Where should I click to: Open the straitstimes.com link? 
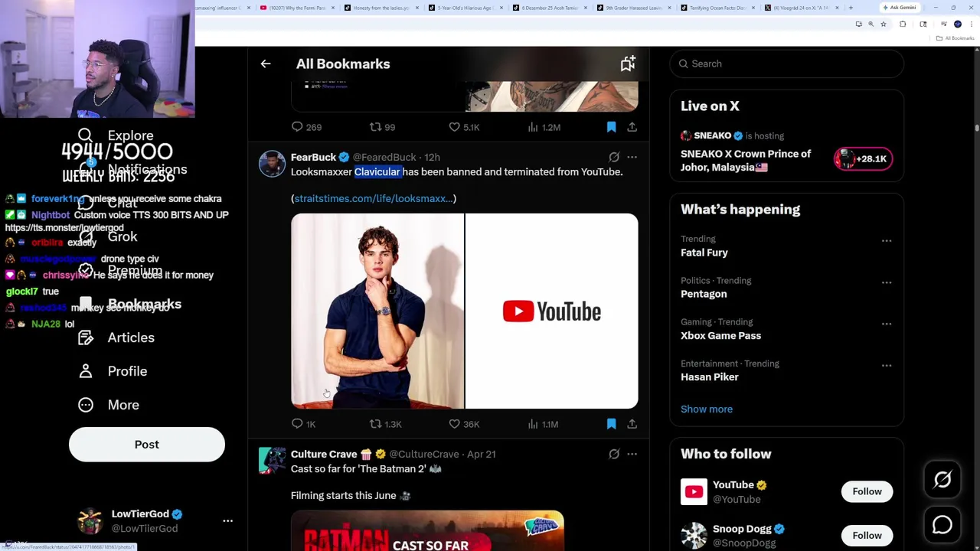pos(374,198)
